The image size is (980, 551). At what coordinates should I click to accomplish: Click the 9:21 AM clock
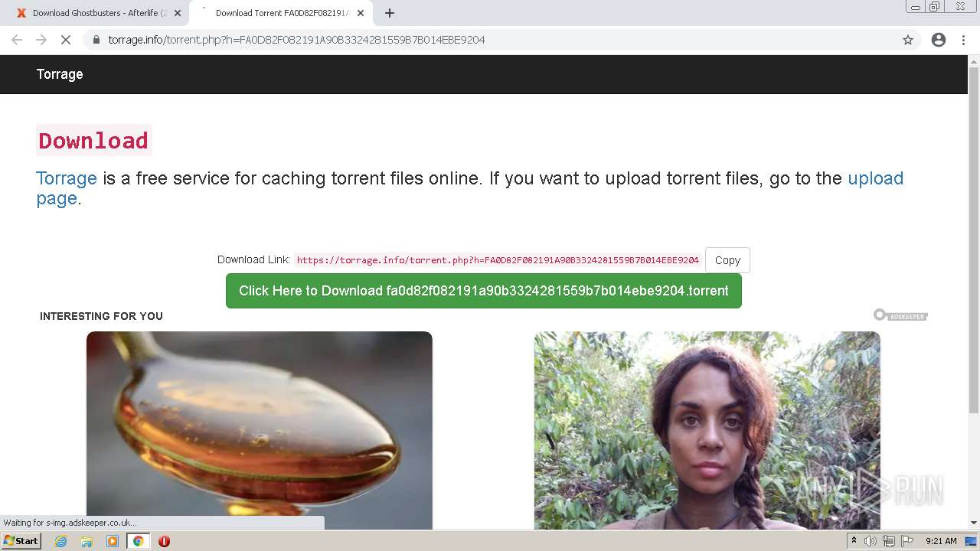coord(941,541)
